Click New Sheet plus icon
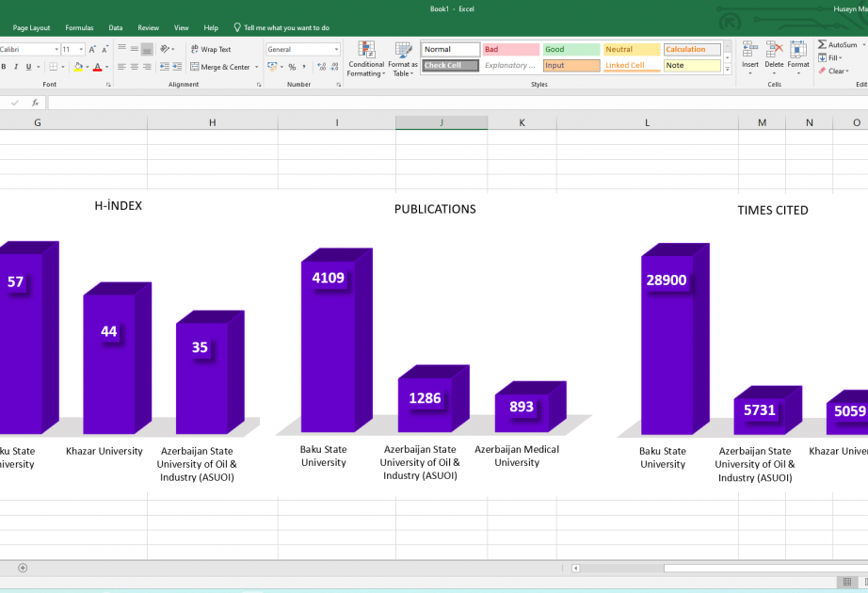 (23, 568)
